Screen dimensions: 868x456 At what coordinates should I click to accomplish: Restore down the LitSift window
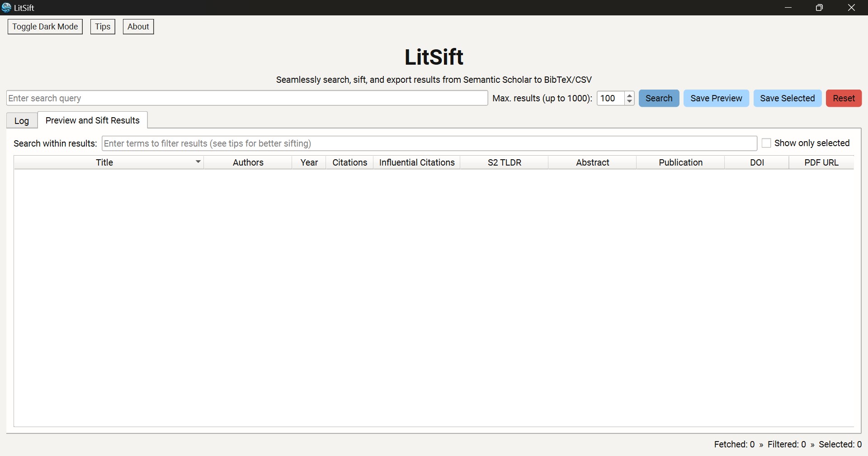point(819,8)
